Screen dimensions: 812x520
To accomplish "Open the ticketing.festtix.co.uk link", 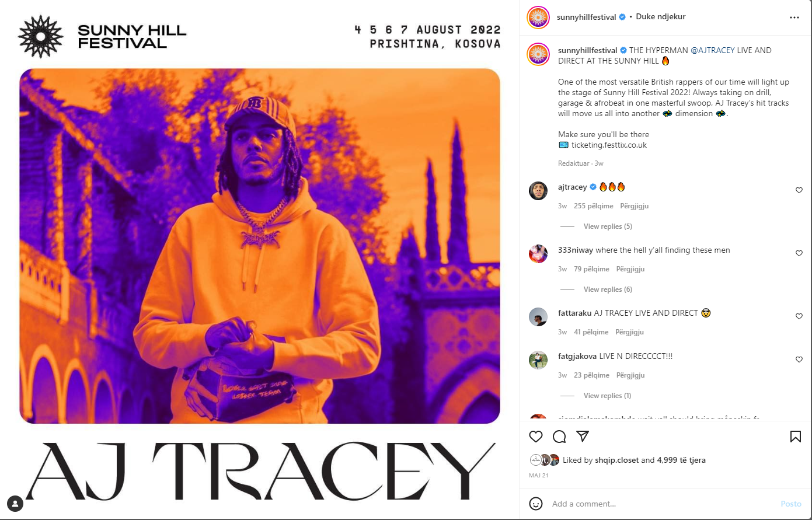I will point(609,145).
